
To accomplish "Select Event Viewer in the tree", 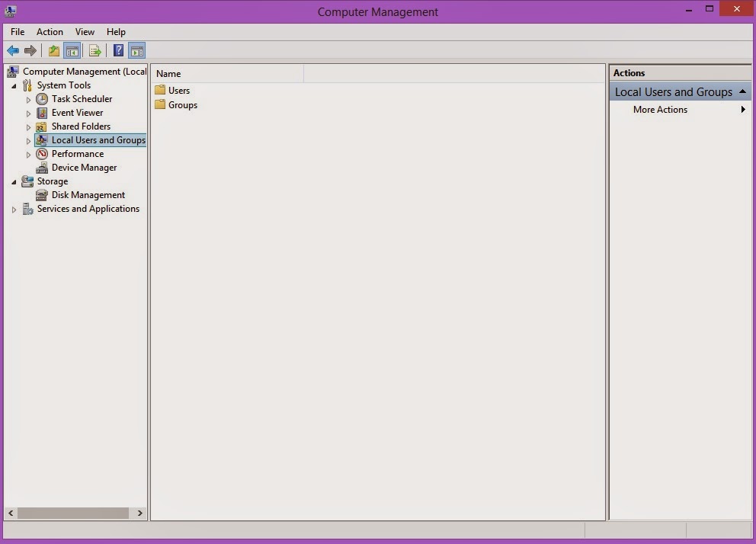I will tap(77, 113).
